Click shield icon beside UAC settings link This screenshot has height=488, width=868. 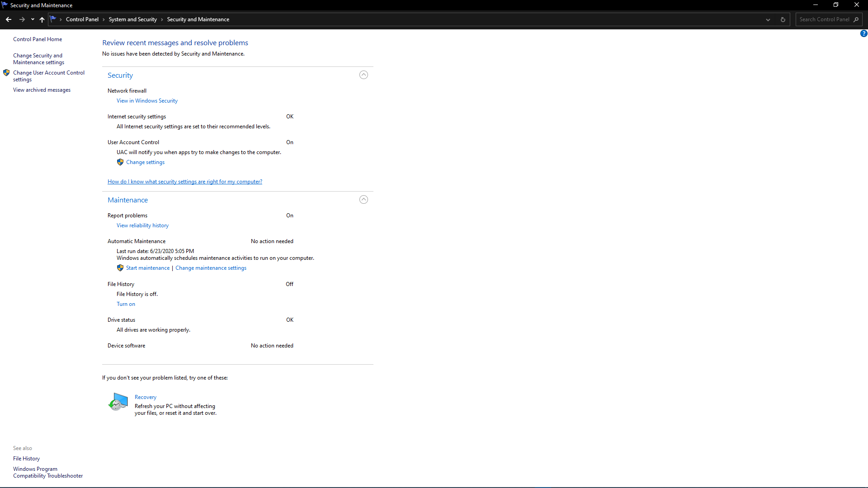click(x=6, y=72)
